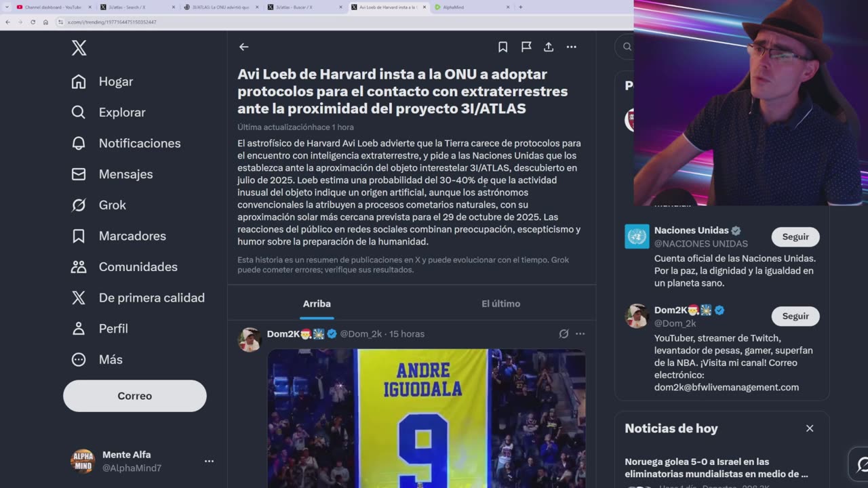Click the Naciones Unidas avatar
This screenshot has height=488, width=868.
[637, 237]
